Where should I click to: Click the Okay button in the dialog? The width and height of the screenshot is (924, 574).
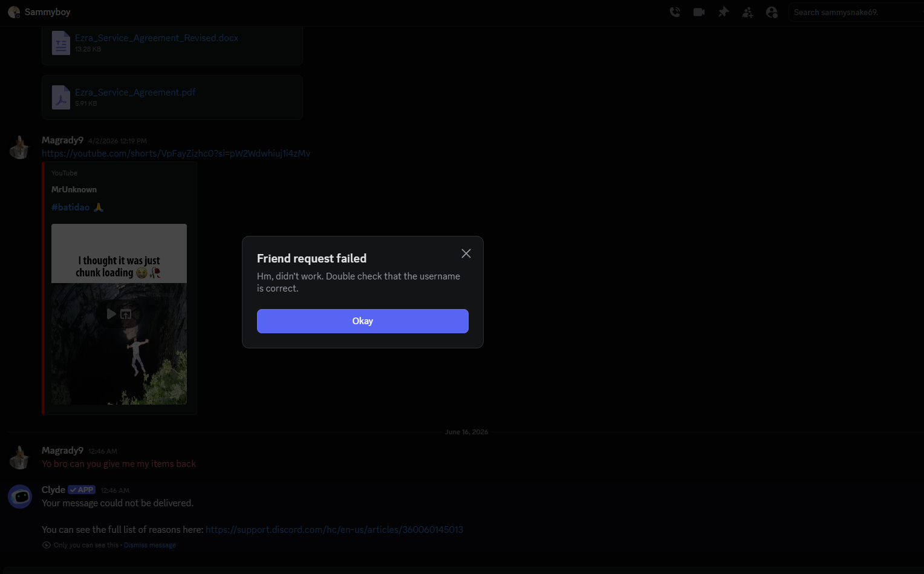coord(363,321)
